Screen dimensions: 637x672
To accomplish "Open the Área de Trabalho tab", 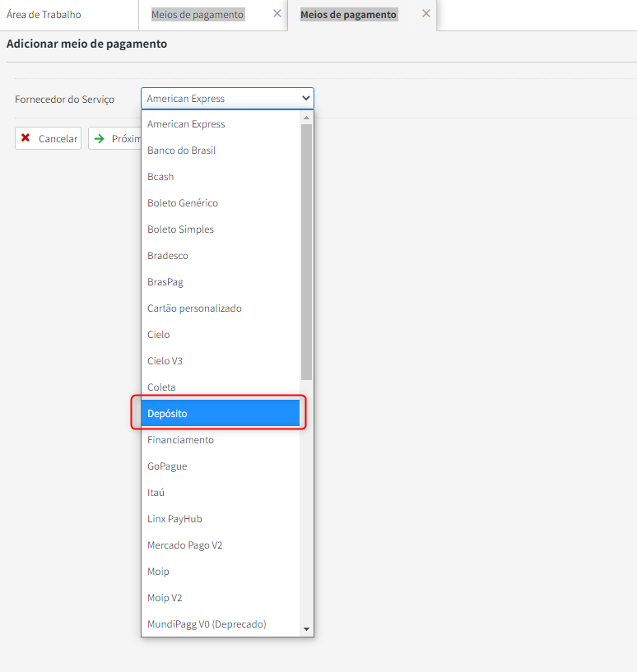I will (x=44, y=15).
